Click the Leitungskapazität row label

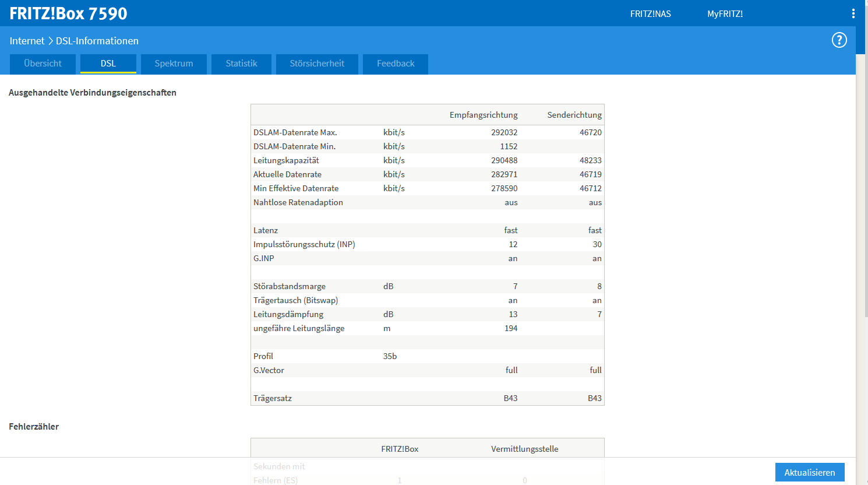(x=286, y=160)
